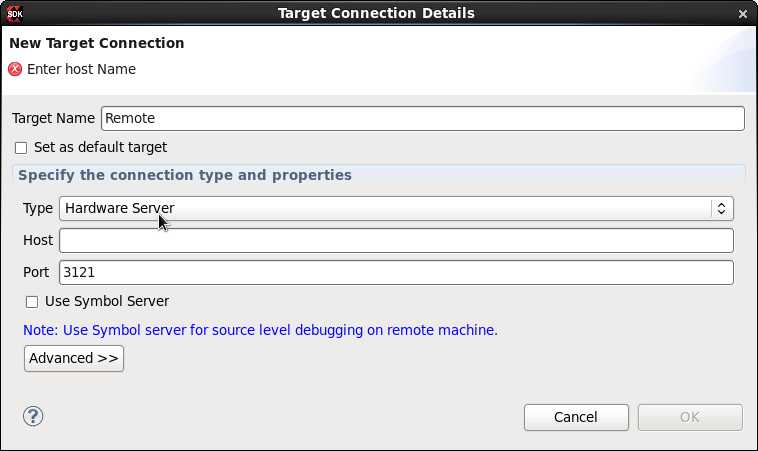
Task: Click the blue Symbol server note text
Action: [x=261, y=330]
